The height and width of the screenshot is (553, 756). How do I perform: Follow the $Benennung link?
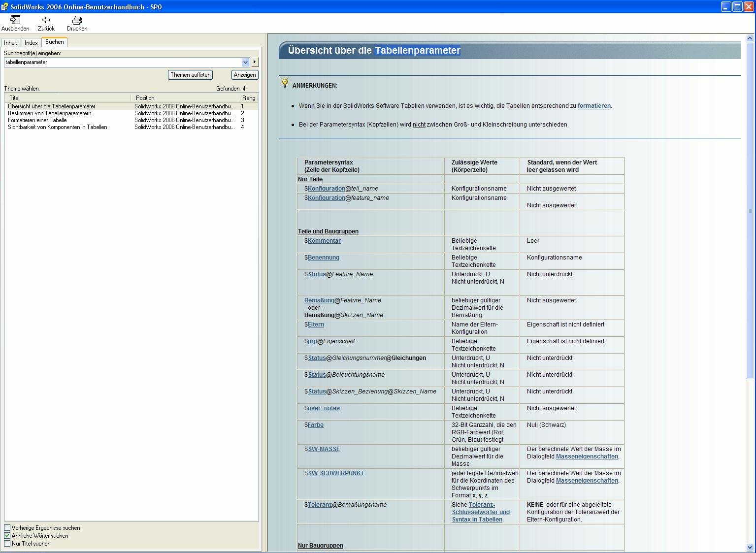[324, 258]
